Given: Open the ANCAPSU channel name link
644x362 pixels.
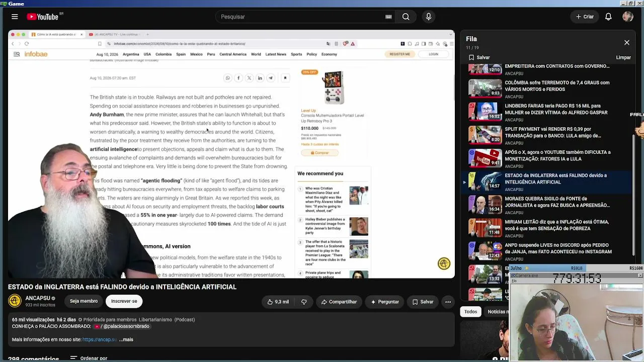Looking at the screenshot, I should click(x=38, y=298).
